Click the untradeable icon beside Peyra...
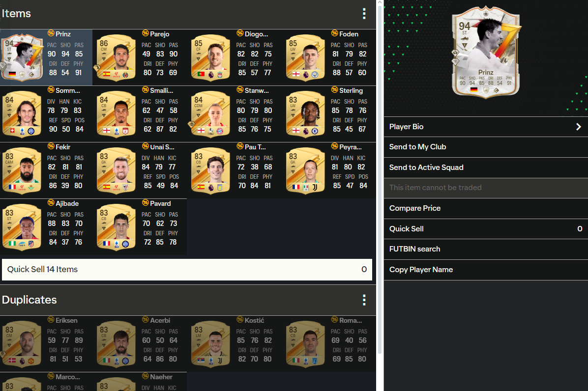Viewport: 588px width, 391px height. [334, 146]
